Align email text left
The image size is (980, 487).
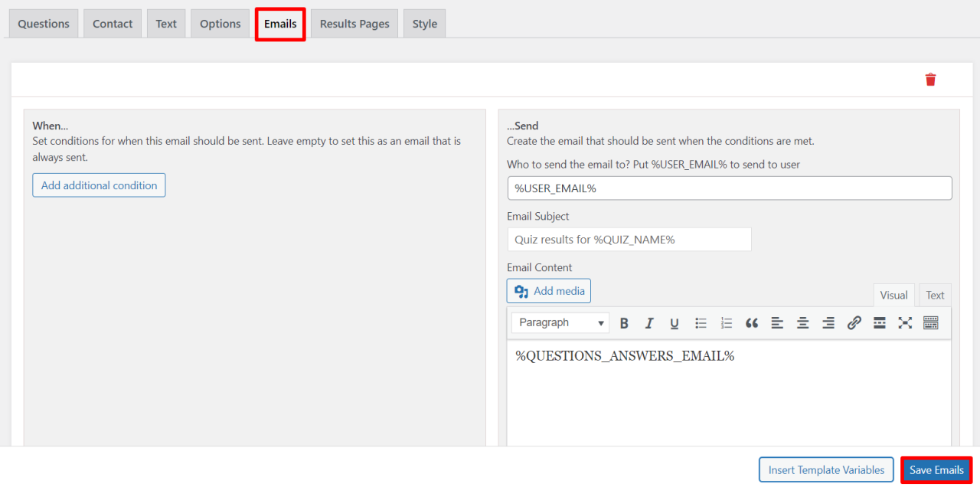777,323
